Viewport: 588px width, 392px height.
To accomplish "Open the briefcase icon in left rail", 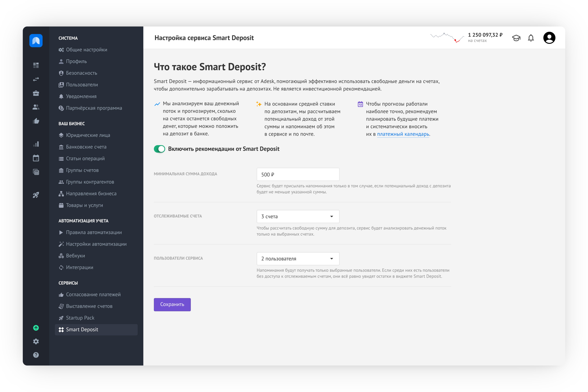I will coord(36,93).
